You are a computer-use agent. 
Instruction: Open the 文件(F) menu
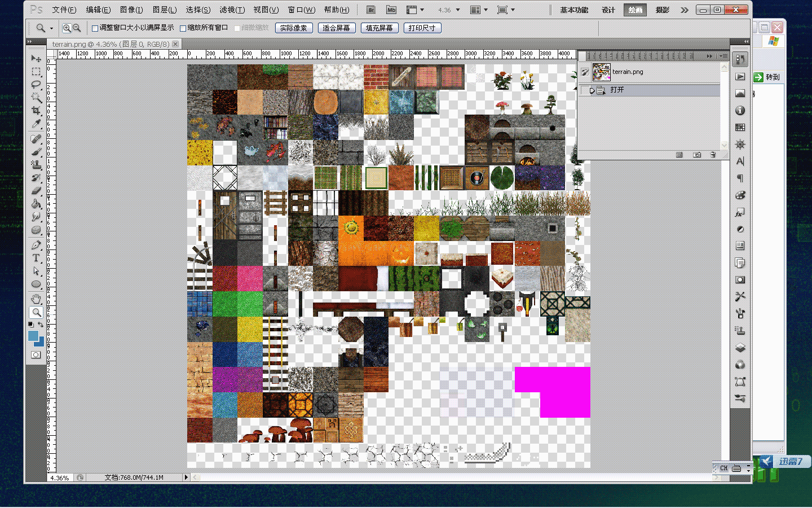click(x=64, y=10)
